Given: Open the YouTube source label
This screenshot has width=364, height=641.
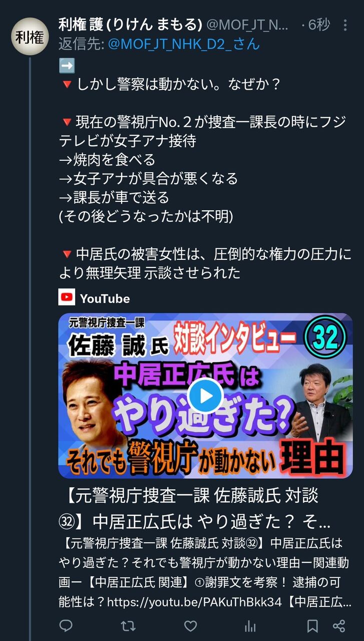Looking at the screenshot, I should (105, 298).
